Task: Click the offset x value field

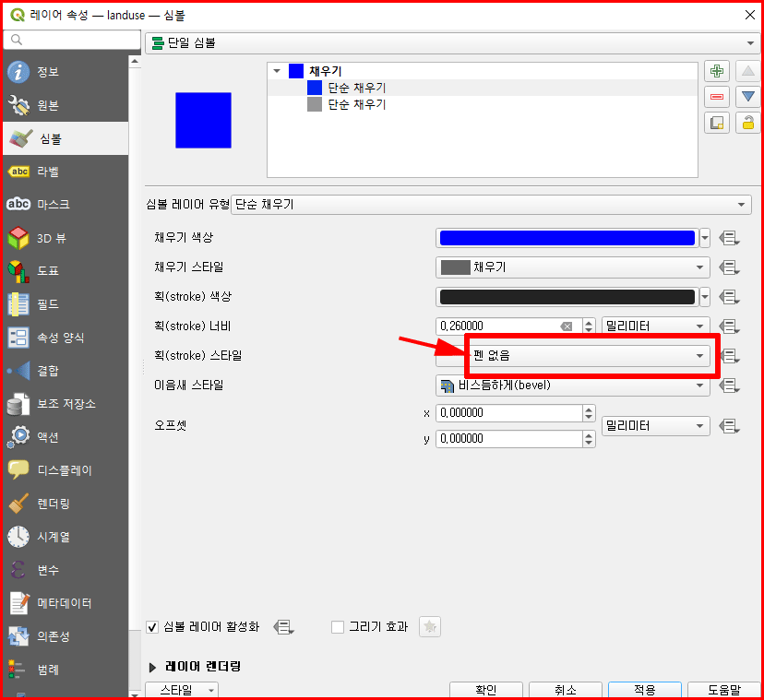Action: [x=509, y=413]
